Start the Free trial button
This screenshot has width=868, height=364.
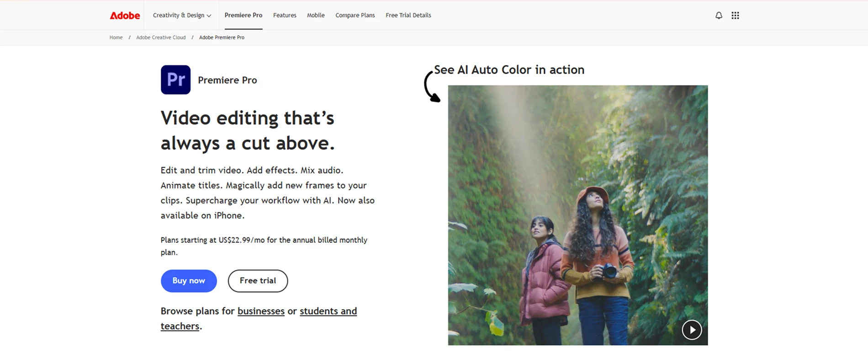click(x=258, y=281)
